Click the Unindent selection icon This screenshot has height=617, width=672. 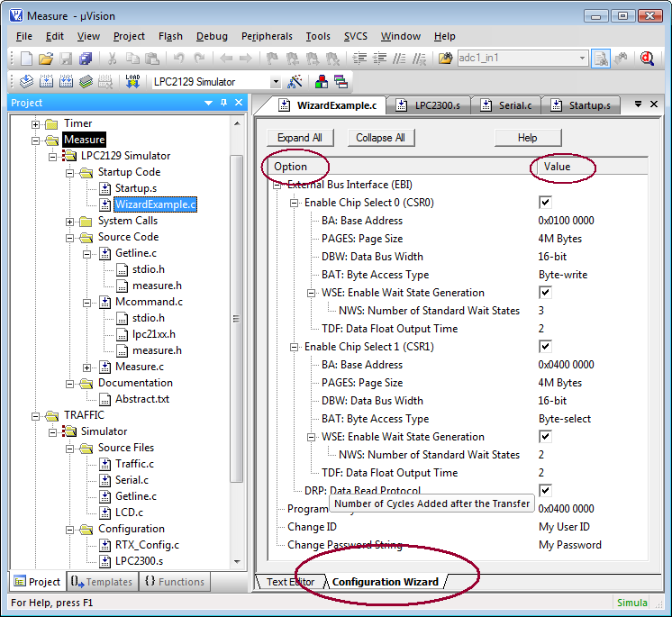tap(380, 59)
